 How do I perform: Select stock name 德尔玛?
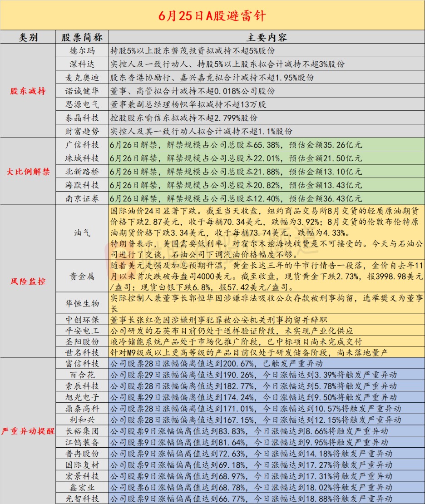tap(82, 50)
